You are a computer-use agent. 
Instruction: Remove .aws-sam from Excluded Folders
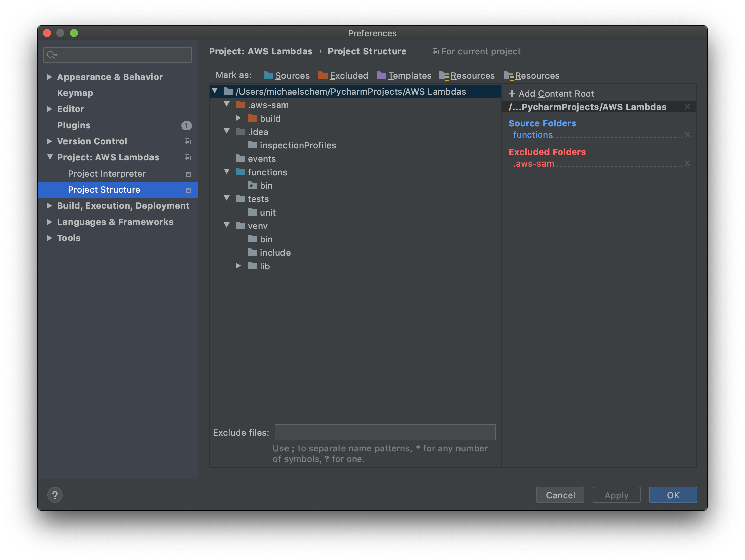[688, 163]
